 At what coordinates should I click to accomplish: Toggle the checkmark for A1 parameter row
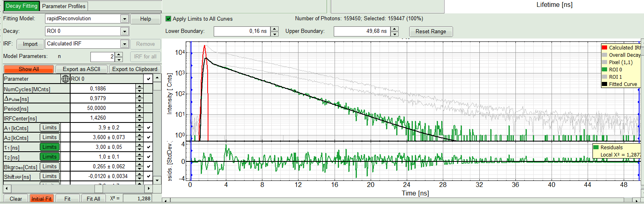pyautogui.click(x=149, y=128)
